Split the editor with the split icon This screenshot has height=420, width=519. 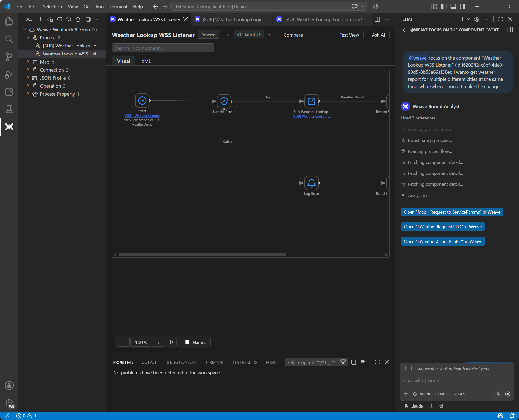tap(377, 19)
